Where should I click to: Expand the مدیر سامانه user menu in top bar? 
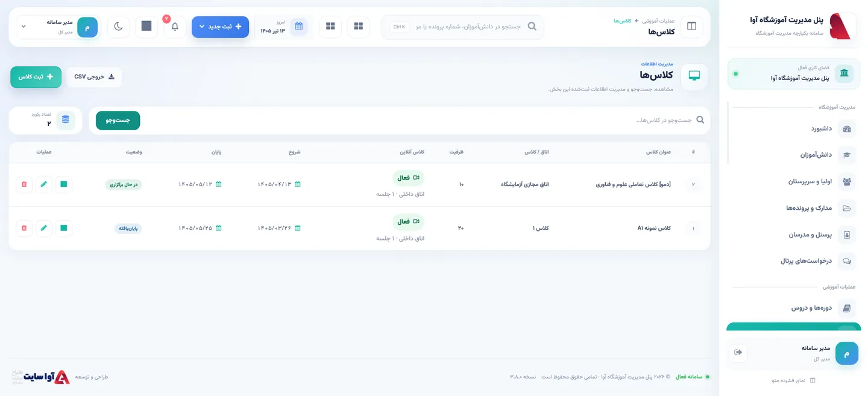point(57,27)
